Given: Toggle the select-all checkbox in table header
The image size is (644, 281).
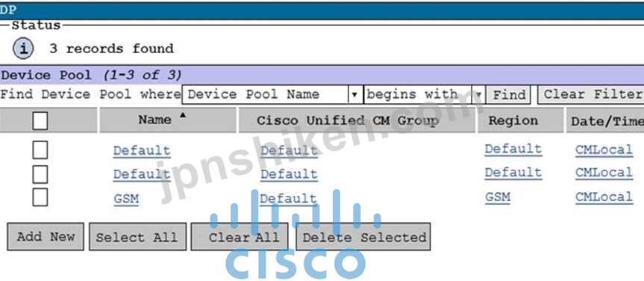Looking at the screenshot, I should pos(40,120).
